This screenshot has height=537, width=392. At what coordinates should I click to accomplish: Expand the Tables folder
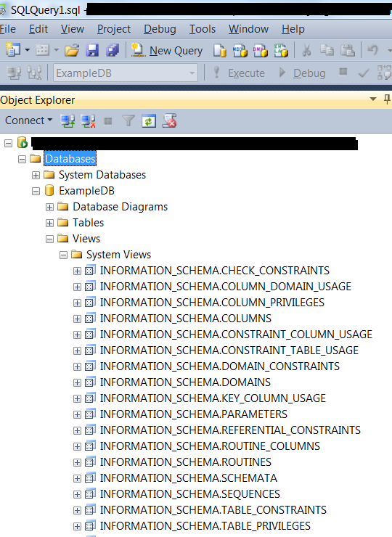(x=49, y=223)
